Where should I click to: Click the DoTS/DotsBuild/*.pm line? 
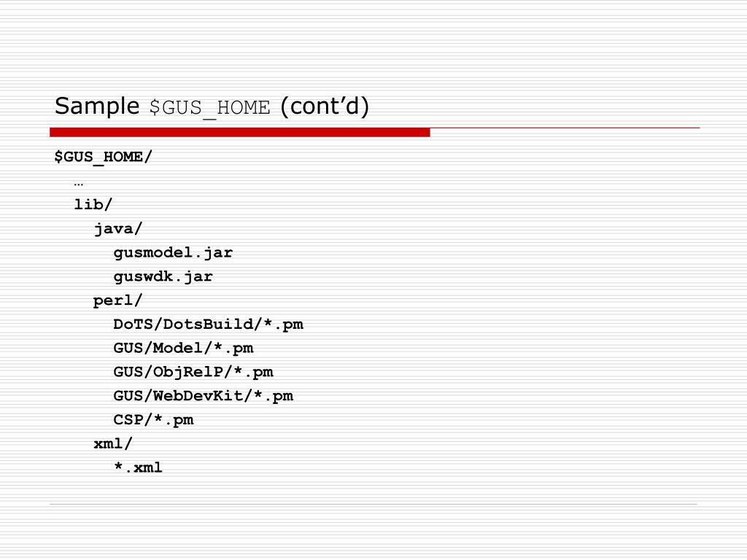208,324
